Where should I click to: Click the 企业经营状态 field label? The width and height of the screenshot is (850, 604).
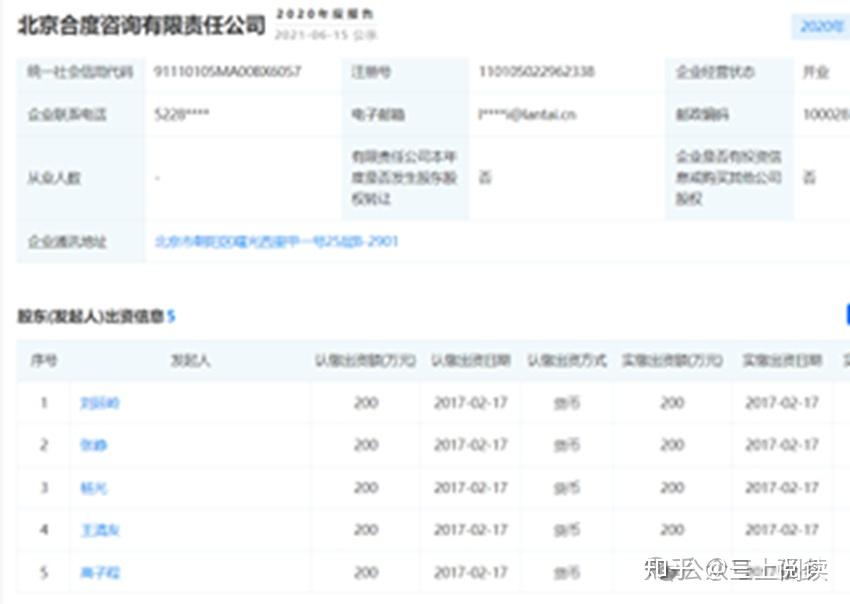coord(714,72)
